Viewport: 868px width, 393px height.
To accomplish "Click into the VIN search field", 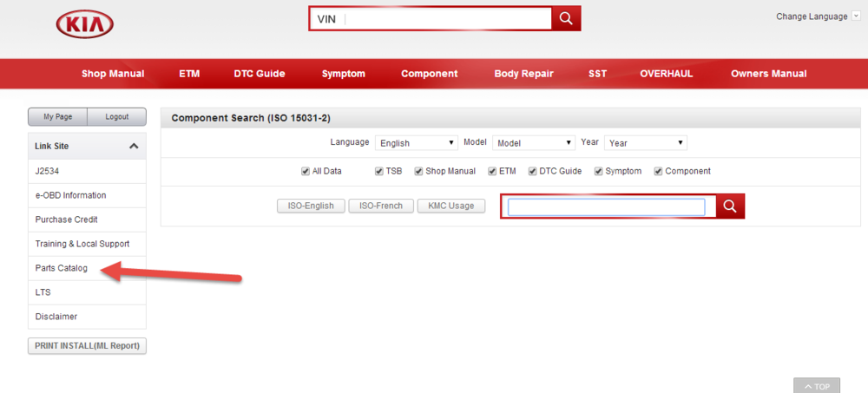I will click(431, 19).
